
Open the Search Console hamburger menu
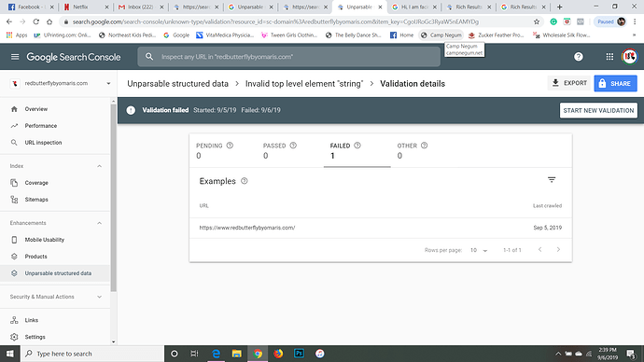coord(15,57)
